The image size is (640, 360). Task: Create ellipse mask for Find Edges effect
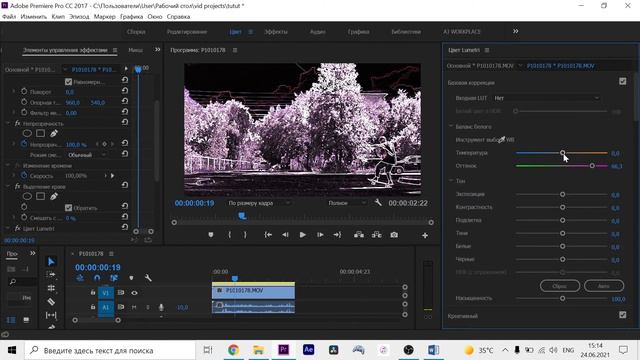27,196
